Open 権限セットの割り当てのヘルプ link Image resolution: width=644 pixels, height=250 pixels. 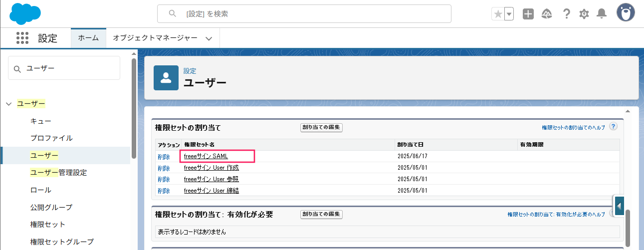pyautogui.click(x=574, y=128)
